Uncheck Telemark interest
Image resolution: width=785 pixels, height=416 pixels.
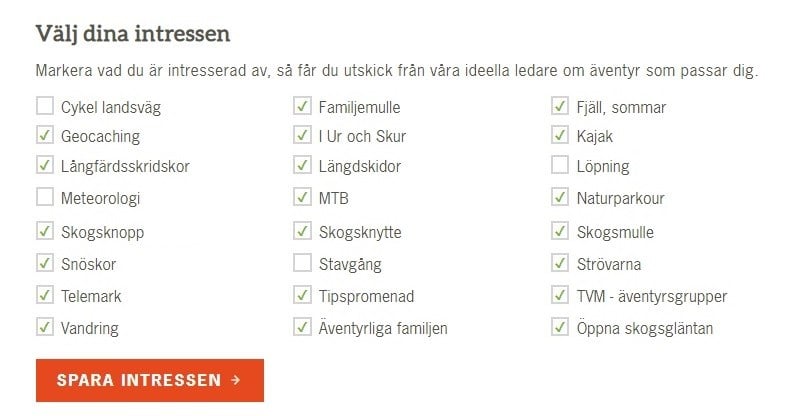pos(45,295)
